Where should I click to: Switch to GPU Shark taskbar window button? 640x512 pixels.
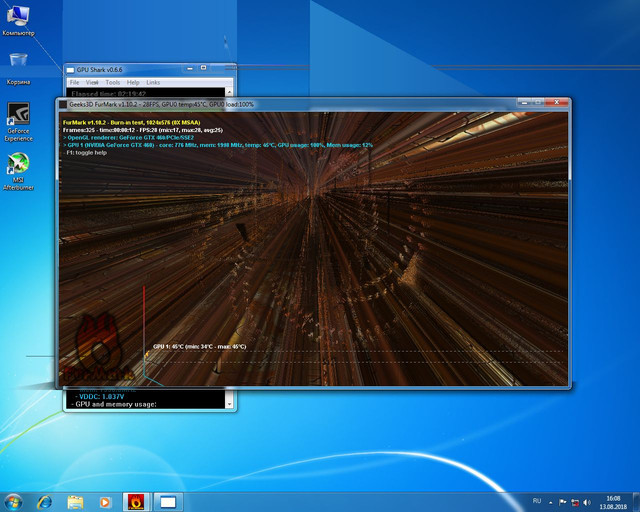[168, 502]
